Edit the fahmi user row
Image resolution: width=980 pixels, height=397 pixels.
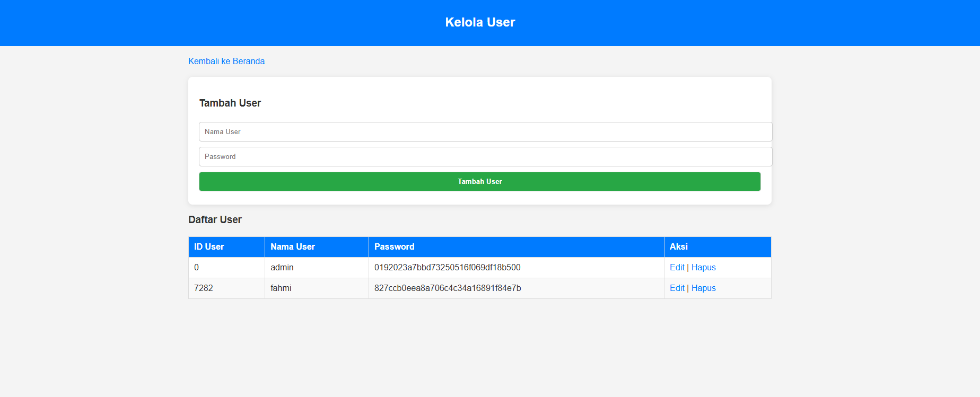pyautogui.click(x=677, y=288)
